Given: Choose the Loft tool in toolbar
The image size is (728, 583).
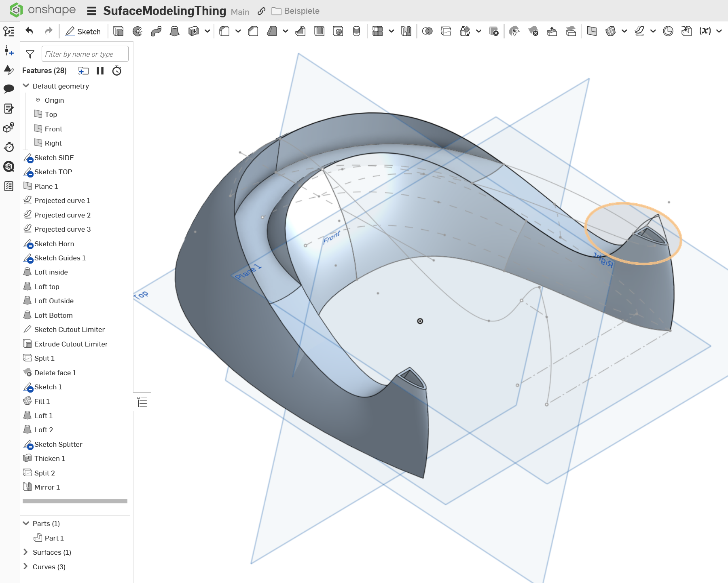Looking at the screenshot, I should point(175,31).
